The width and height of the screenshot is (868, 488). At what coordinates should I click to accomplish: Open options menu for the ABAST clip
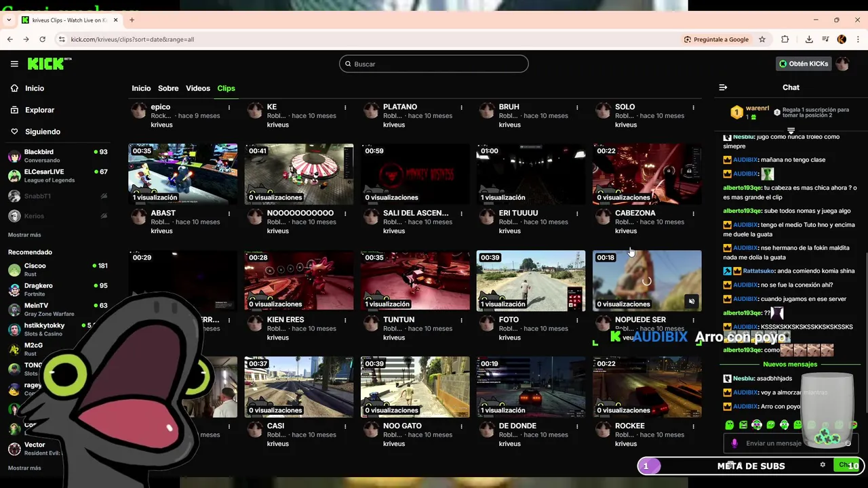click(229, 213)
